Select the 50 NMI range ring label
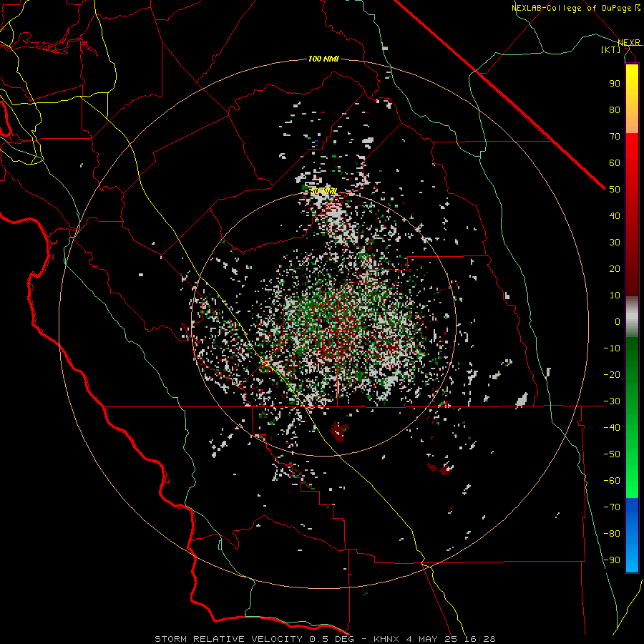The image size is (644, 644). point(323,191)
